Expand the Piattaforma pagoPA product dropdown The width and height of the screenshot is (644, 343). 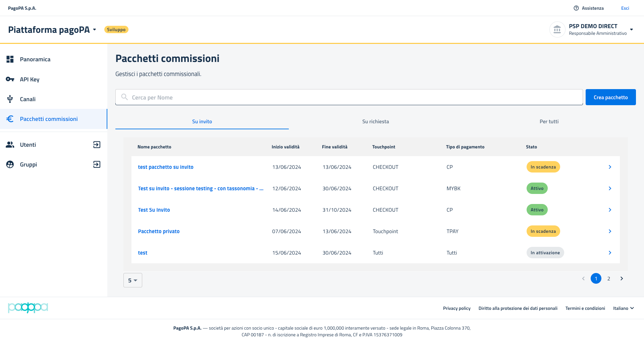[95, 30]
